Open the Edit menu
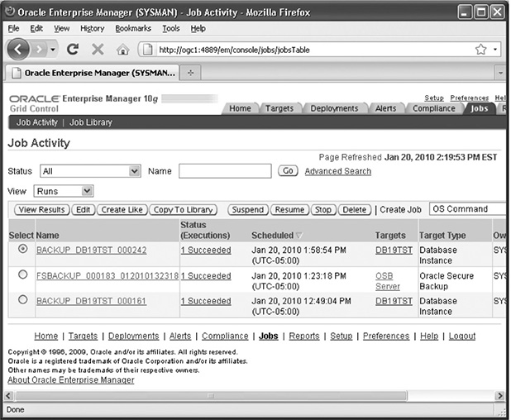This screenshot has height=420, width=511. 36,28
